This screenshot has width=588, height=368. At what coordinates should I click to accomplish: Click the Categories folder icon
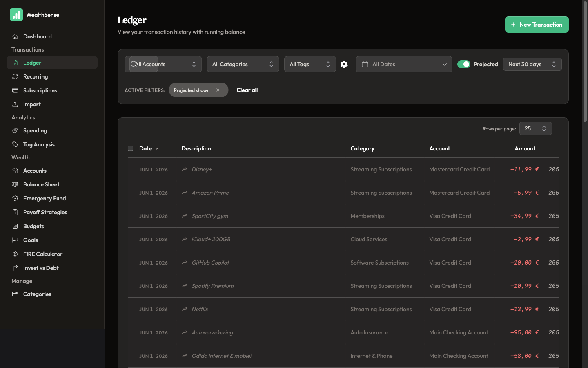(x=15, y=294)
